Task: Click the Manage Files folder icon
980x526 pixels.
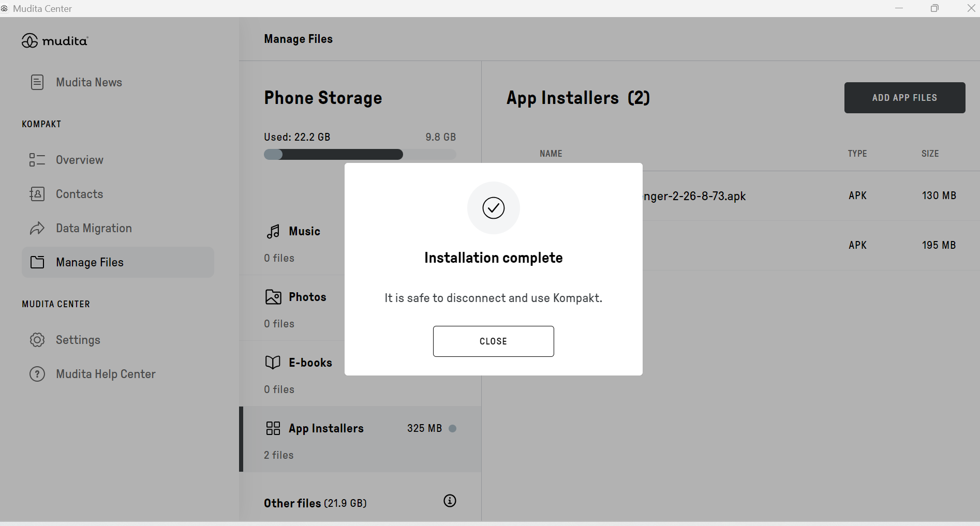Action: (x=37, y=262)
